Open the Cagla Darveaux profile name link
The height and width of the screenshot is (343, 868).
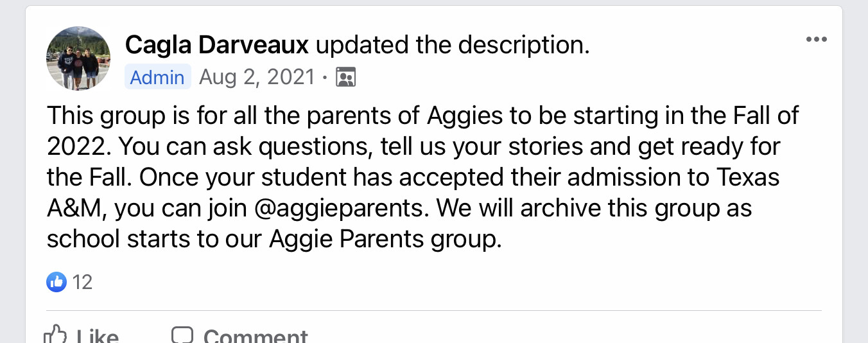pos(217,45)
